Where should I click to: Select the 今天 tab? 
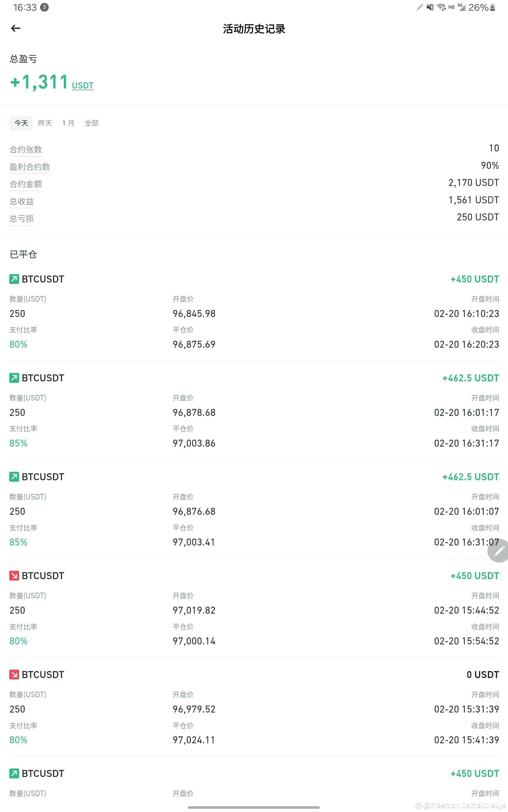pos(21,123)
